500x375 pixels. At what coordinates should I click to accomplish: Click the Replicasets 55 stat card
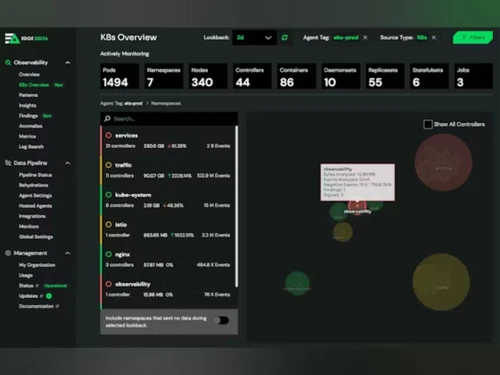click(385, 76)
